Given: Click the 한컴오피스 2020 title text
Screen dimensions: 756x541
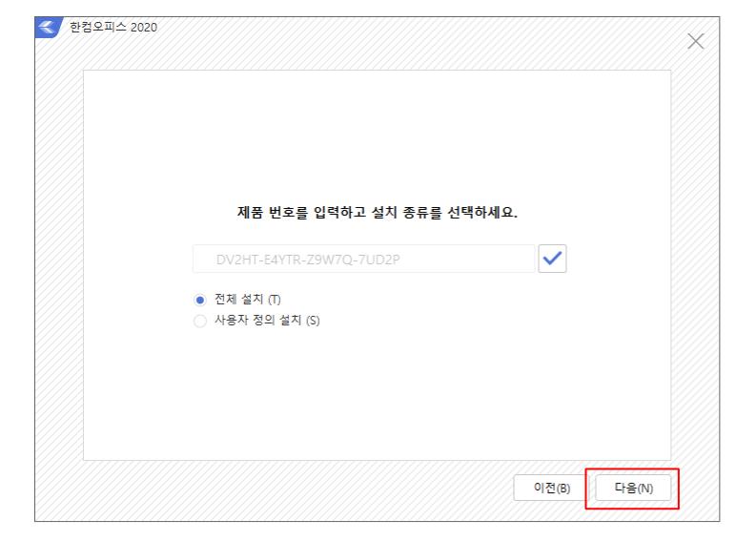Looking at the screenshot, I should point(113,27).
